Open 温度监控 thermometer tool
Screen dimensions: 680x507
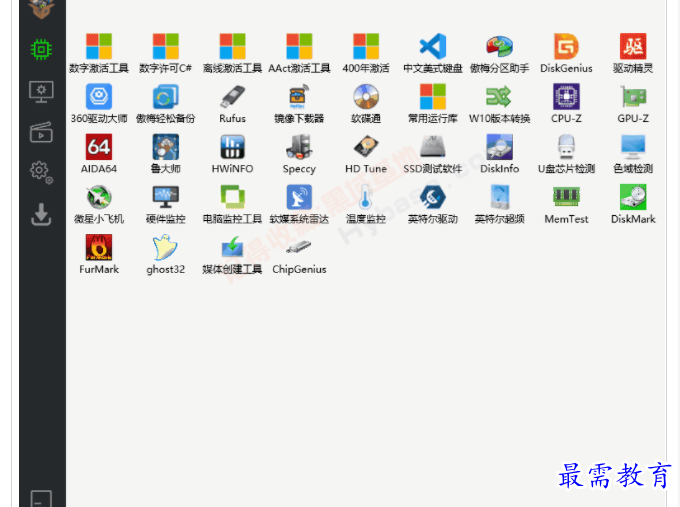(366, 204)
